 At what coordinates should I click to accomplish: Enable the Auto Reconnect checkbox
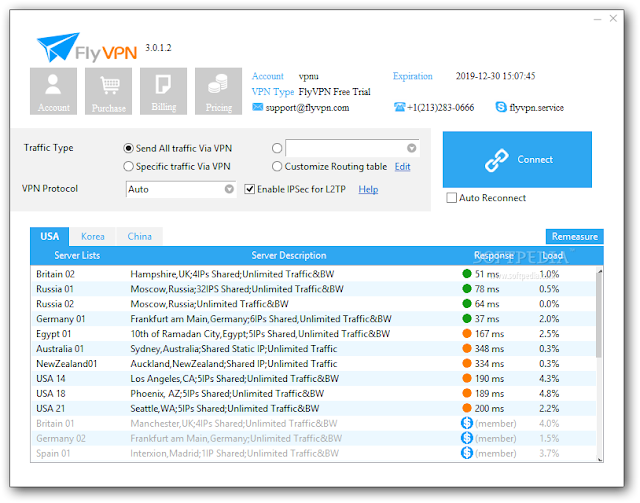(x=451, y=198)
